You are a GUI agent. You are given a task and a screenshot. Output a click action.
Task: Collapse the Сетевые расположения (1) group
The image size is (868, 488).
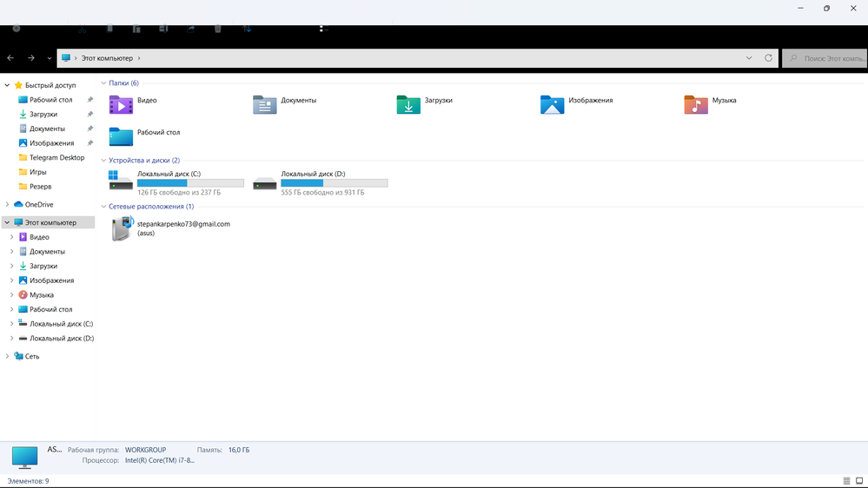coord(103,207)
